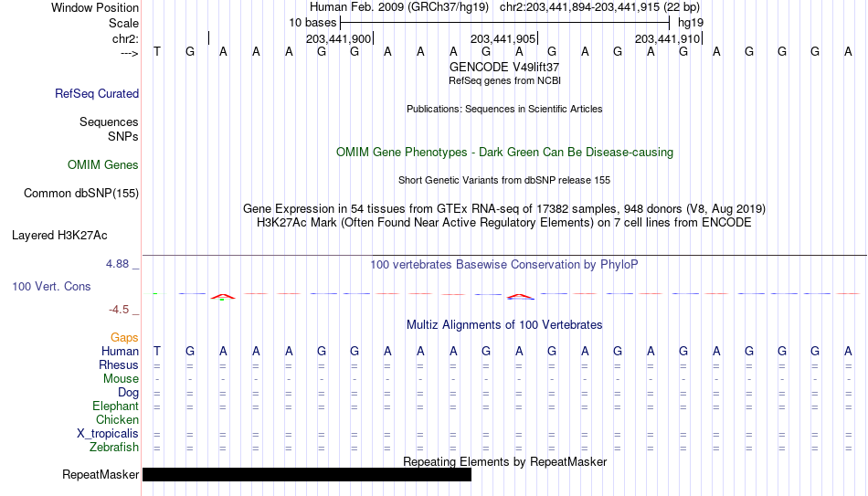The width and height of the screenshot is (868, 496).
Task: Click the Sequences track label
Action: pyautogui.click(x=109, y=121)
